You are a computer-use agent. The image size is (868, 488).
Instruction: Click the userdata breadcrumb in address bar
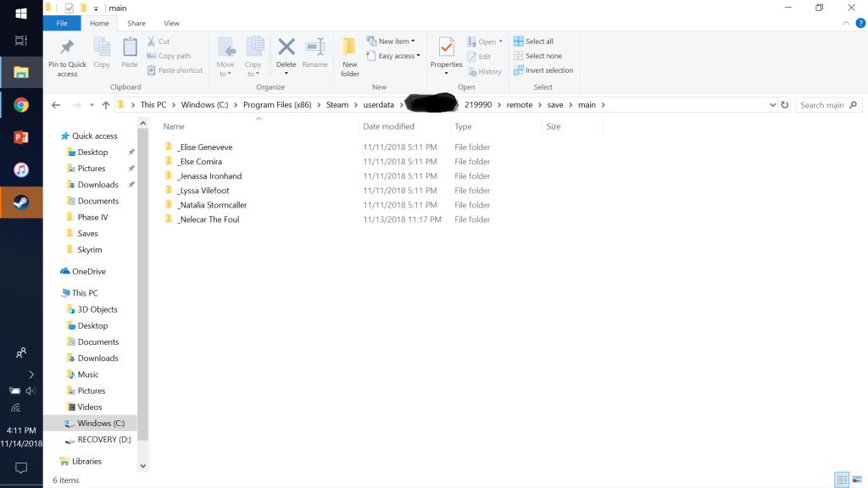(x=379, y=105)
